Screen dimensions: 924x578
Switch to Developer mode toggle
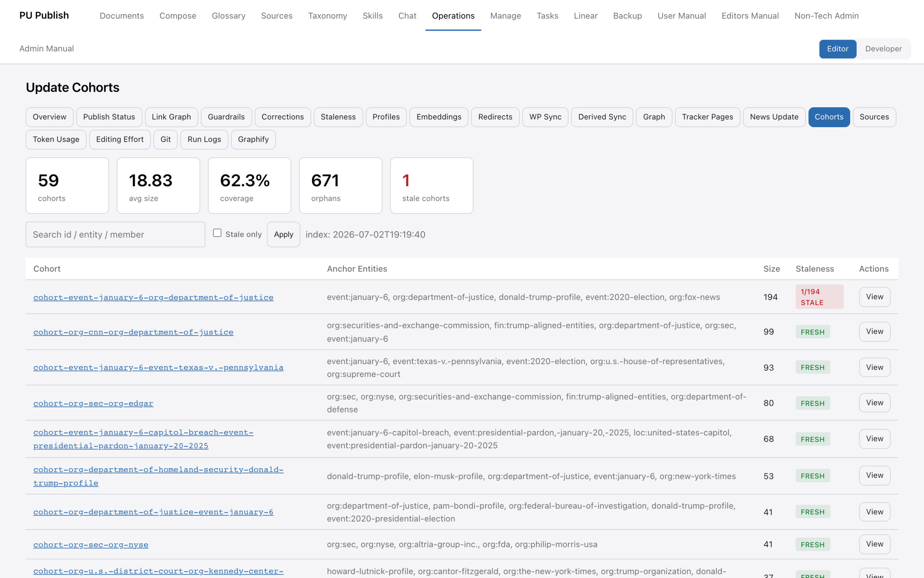(883, 49)
